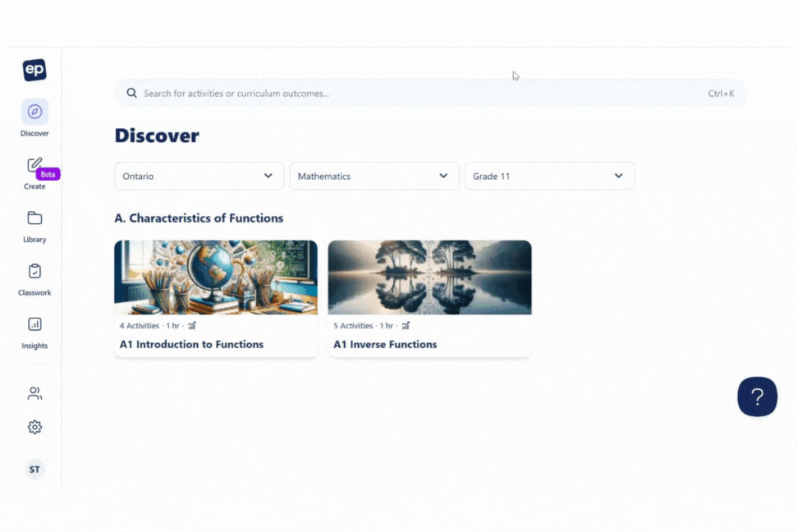Click the people icon in sidebar
The image size is (798, 532).
(34, 394)
